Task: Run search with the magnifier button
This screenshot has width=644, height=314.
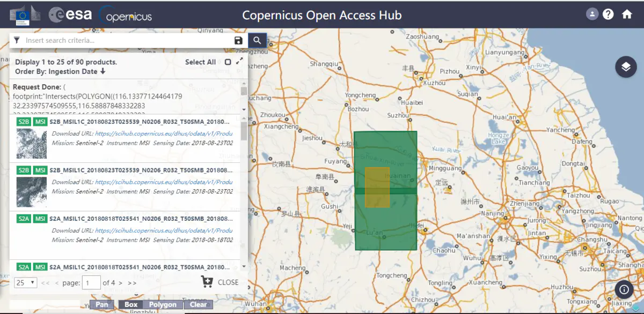Action: pos(257,40)
